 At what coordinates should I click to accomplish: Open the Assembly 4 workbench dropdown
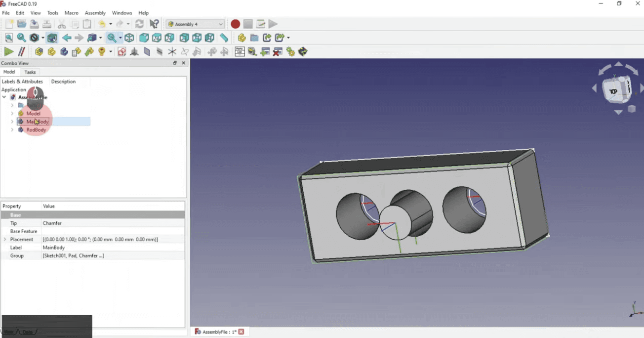tap(195, 24)
